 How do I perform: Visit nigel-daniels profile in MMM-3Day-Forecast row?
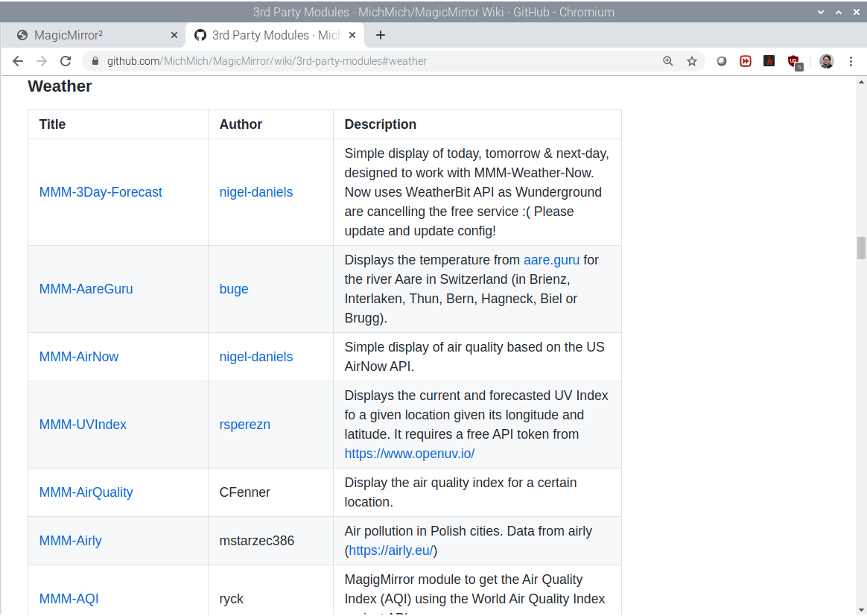[x=256, y=192]
